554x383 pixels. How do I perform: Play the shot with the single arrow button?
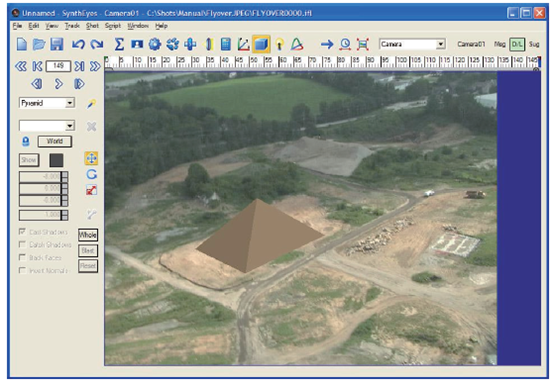pos(58,84)
